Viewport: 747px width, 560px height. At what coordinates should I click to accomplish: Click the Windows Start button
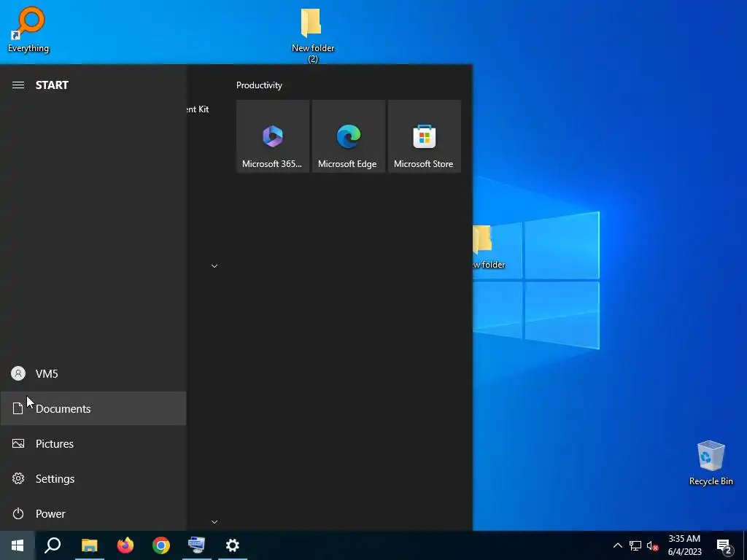pyautogui.click(x=18, y=545)
